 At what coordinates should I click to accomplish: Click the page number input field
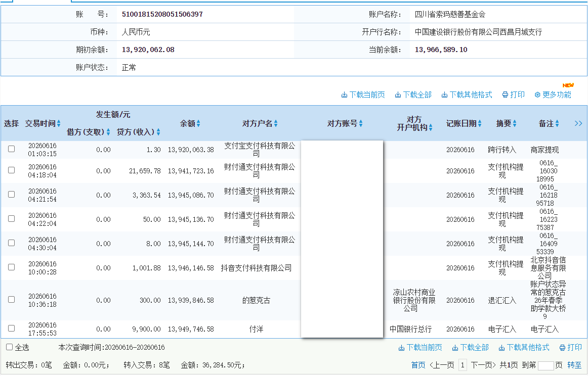click(x=545, y=365)
